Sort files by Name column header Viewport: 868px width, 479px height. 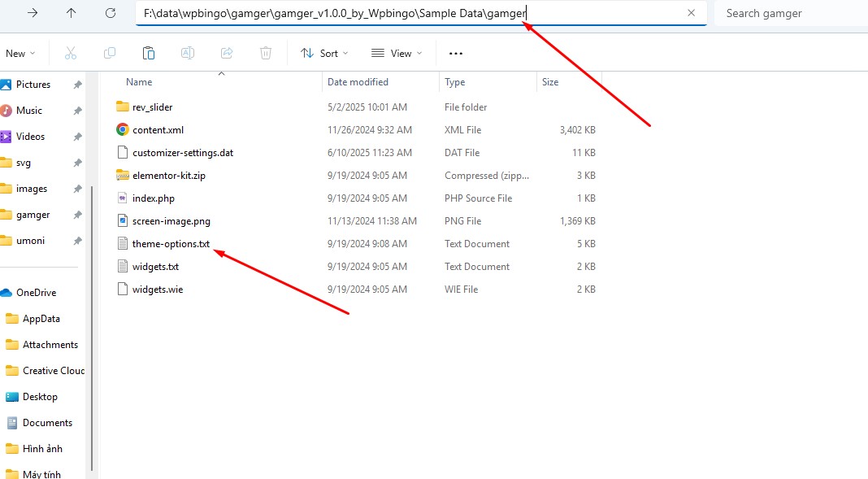pyautogui.click(x=139, y=82)
